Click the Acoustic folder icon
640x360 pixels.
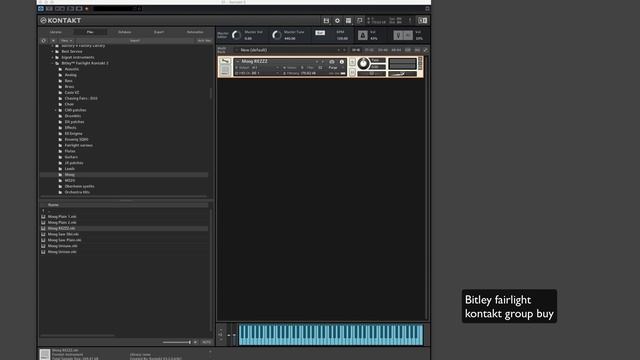point(60,69)
